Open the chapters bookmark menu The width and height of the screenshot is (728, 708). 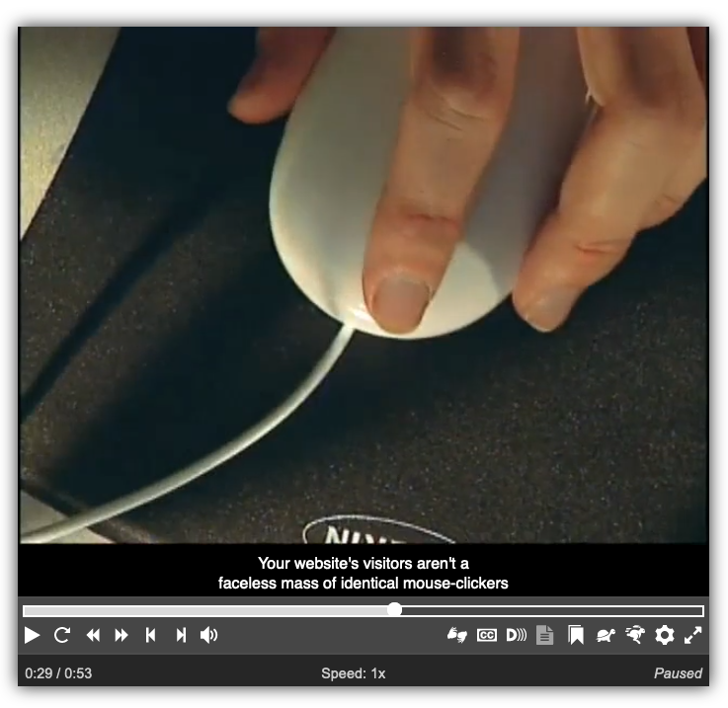click(576, 635)
